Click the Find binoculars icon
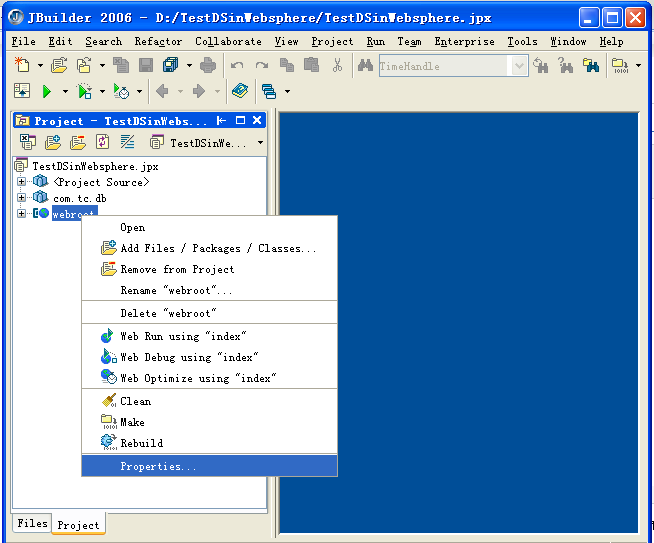This screenshot has height=543, width=654. (x=365, y=65)
